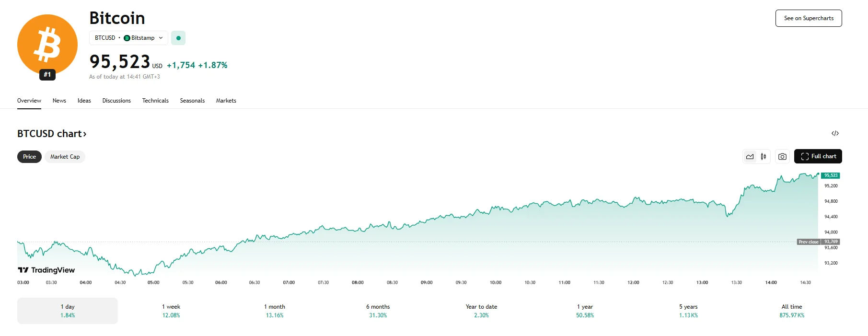Click the #1 rank badge

[47, 75]
